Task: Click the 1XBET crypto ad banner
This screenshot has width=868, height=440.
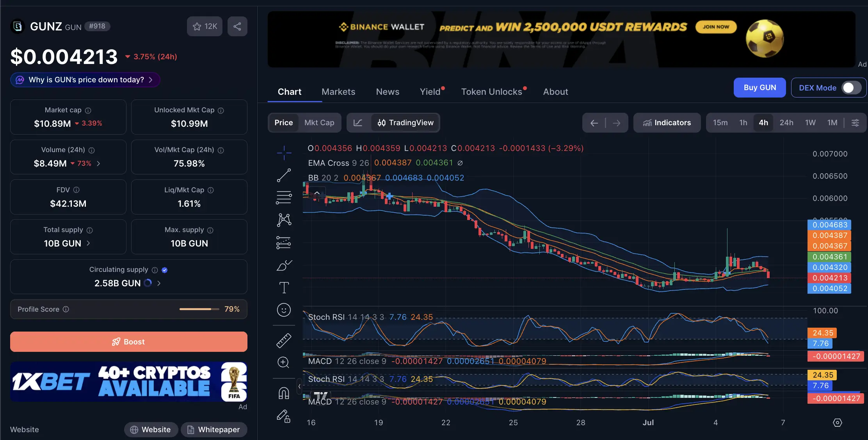Action: (129, 382)
